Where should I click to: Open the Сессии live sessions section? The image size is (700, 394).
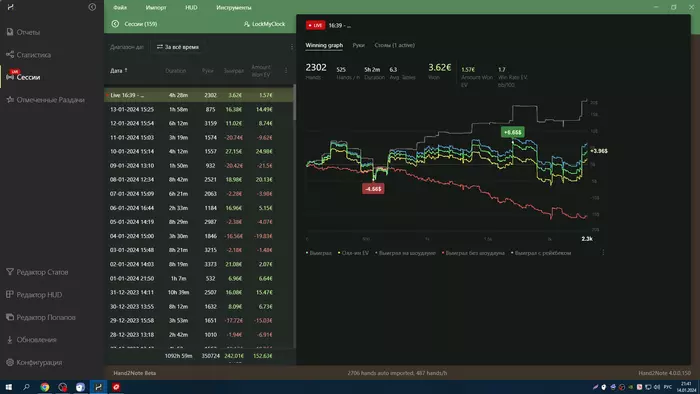point(23,77)
